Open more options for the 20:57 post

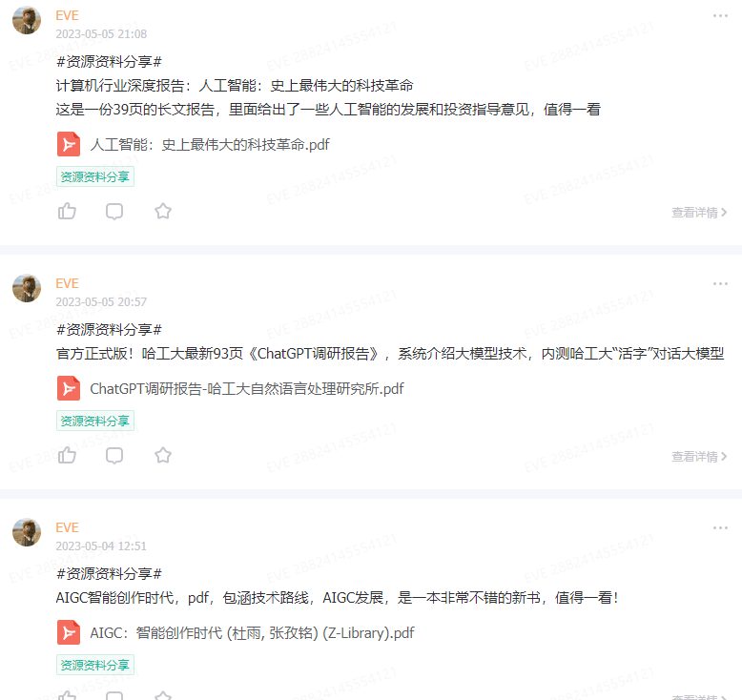tap(720, 283)
